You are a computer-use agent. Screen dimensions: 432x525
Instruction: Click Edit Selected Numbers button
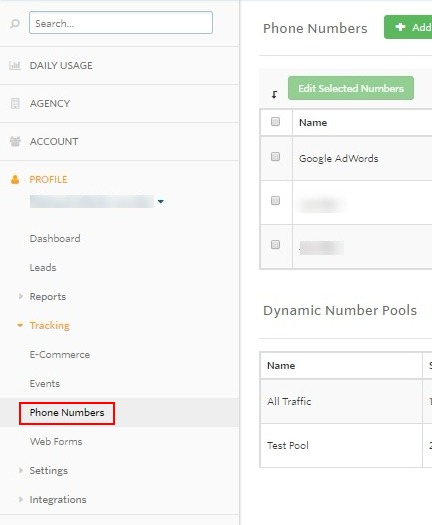point(351,88)
